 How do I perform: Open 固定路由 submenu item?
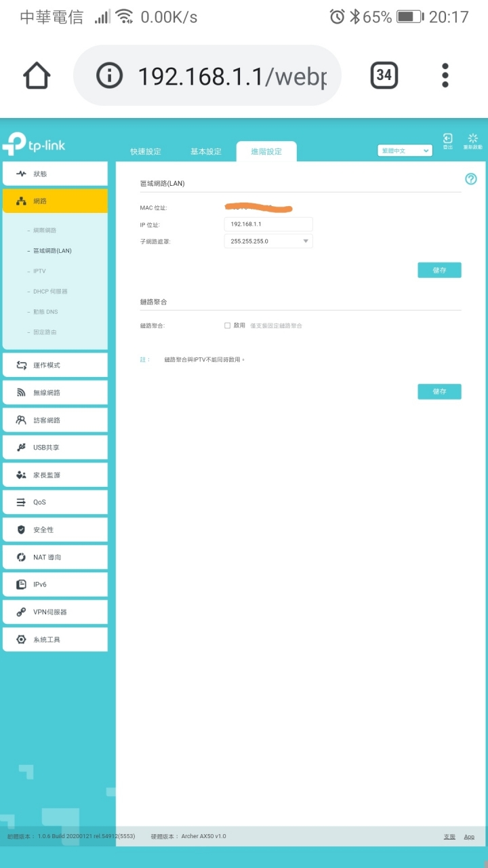[45, 332]
